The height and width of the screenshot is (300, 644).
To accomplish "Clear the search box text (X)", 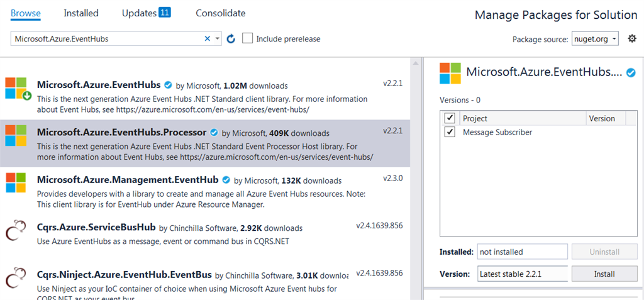I will (x=208, y=38).
